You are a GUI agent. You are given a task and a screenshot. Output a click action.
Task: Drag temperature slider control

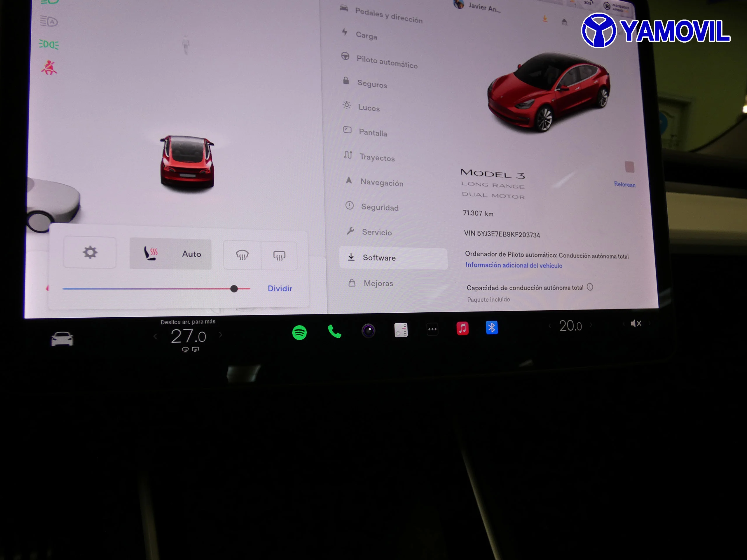[x=234, y=288]
